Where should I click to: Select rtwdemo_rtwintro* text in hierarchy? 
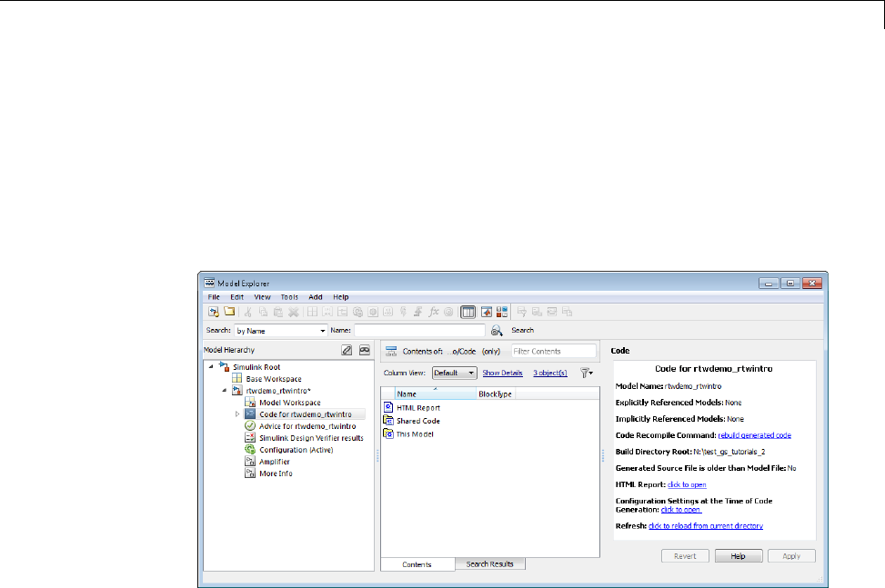278,391
